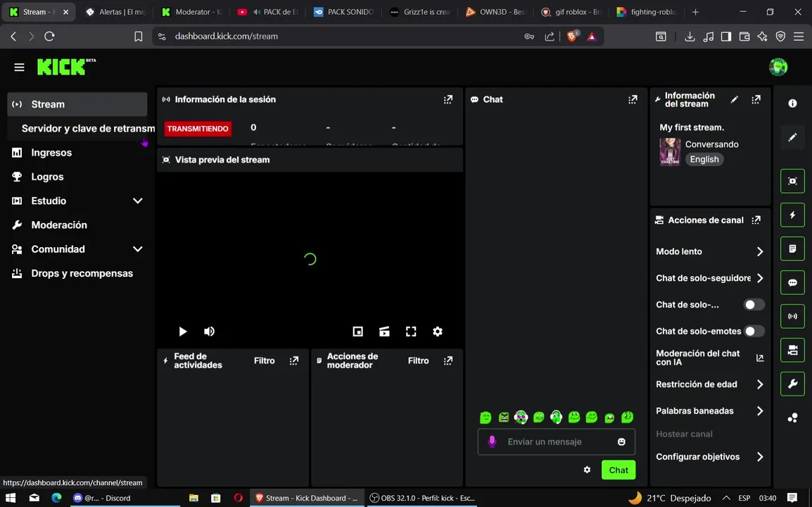The height and width of the screenshot is (507, 812).
Task: Click the Conversando category thumbnail
Action: click(x=670, y=152)
